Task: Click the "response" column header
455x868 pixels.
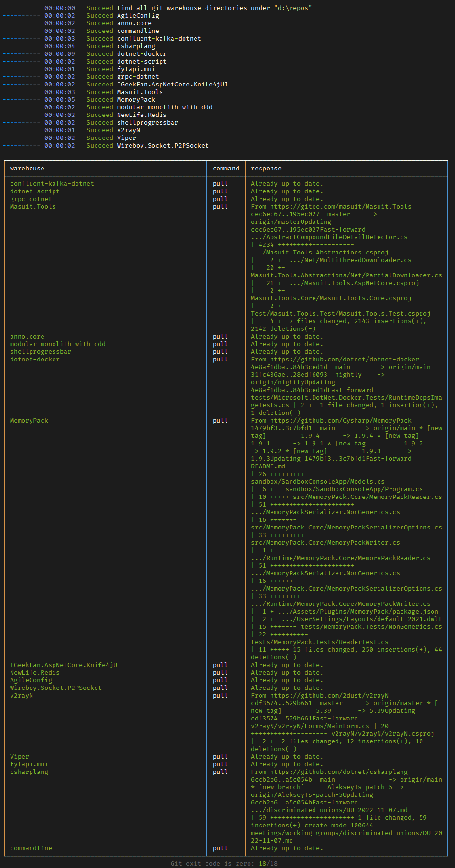Action: pyautogui.click(x=266, y=169)
